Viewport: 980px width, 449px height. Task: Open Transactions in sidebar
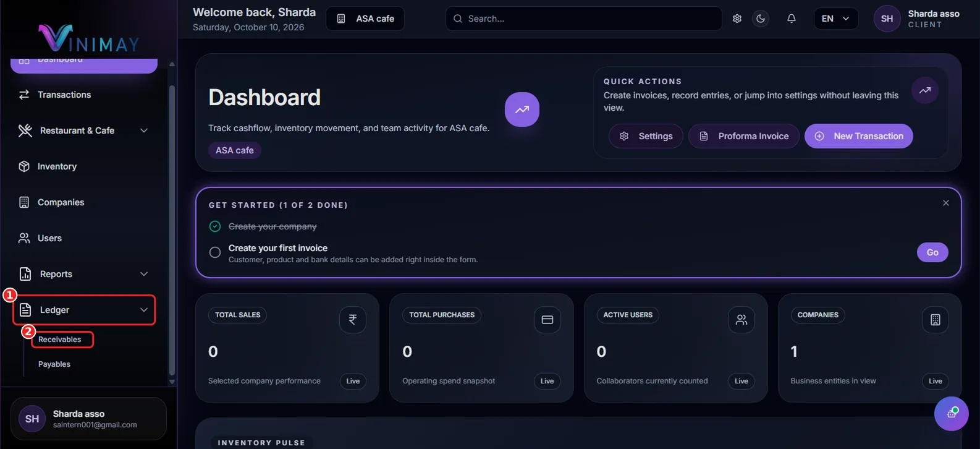(84, 95)
